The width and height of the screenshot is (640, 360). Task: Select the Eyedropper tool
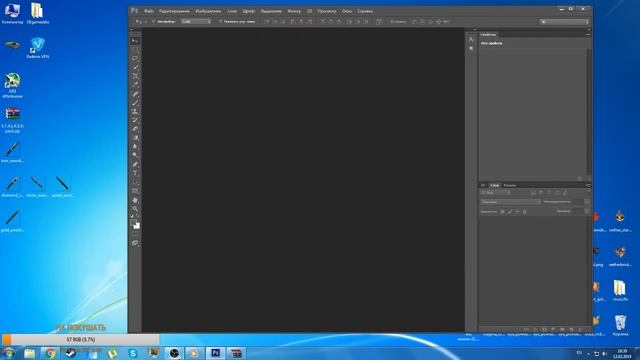(135, 84)
